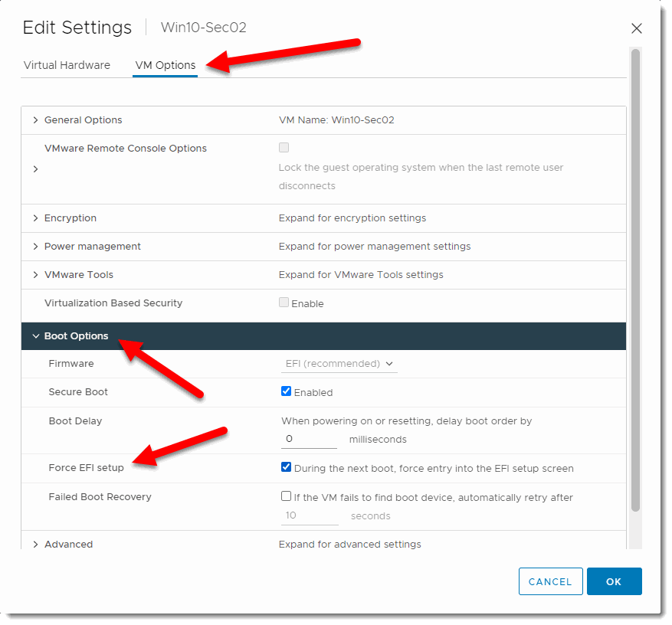Screen dimensions: 672x625
Task: Disable the Secure Boot checkbox
Action: coord(286,391)
